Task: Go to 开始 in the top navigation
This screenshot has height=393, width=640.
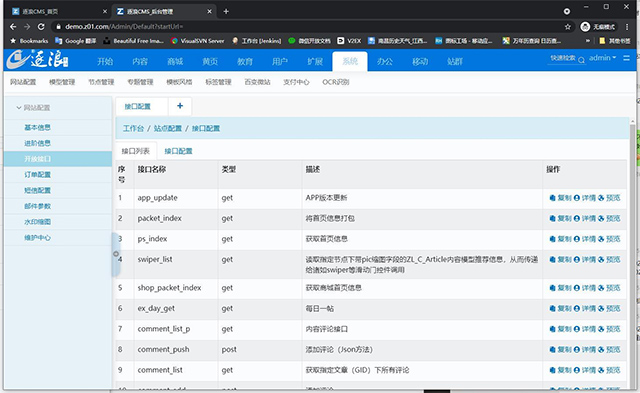Action: tap(105, 61)
